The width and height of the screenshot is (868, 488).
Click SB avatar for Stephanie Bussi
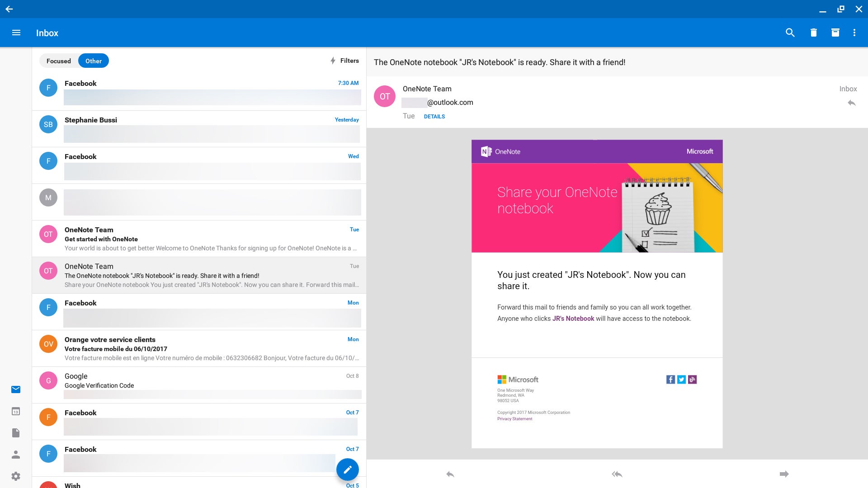point(48,124)
